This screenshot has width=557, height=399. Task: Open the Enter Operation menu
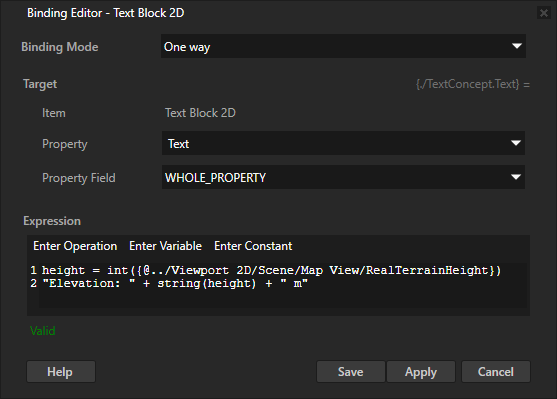tap(75, 246)
